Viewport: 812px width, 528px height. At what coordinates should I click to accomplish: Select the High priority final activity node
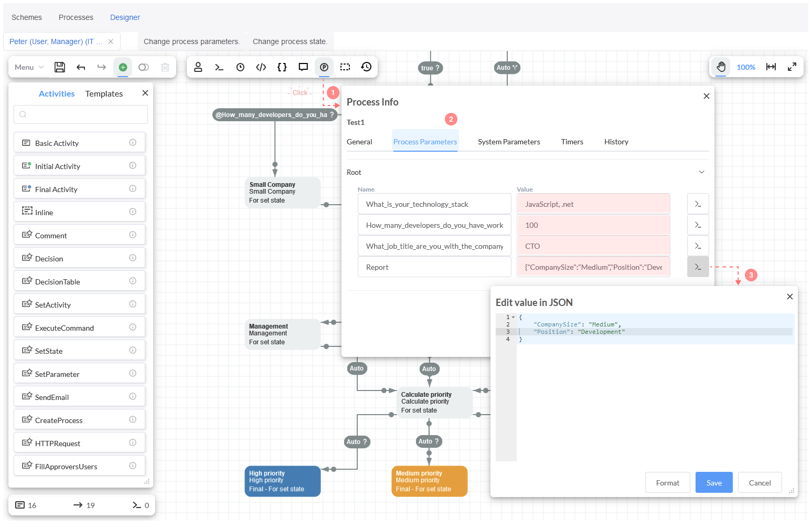tap(283, 481)
